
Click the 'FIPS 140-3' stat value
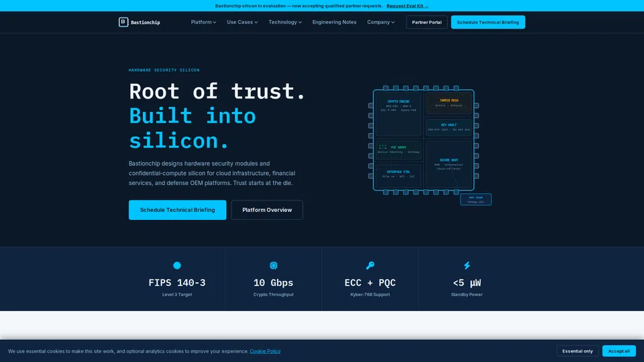coord(177,283)
